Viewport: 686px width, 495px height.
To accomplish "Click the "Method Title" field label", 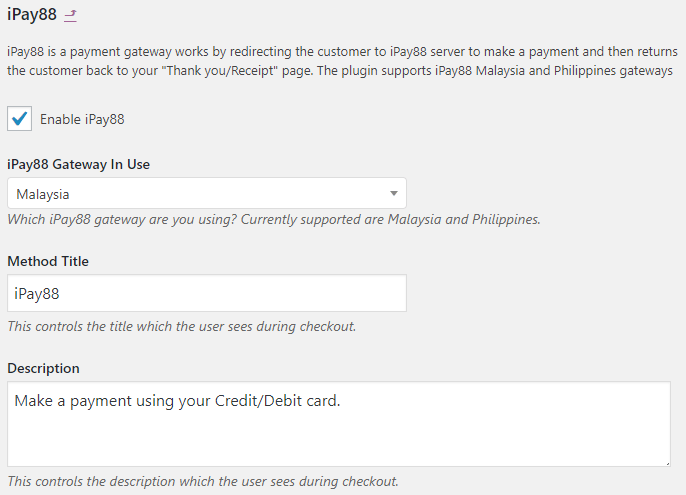I will (48, 261).
